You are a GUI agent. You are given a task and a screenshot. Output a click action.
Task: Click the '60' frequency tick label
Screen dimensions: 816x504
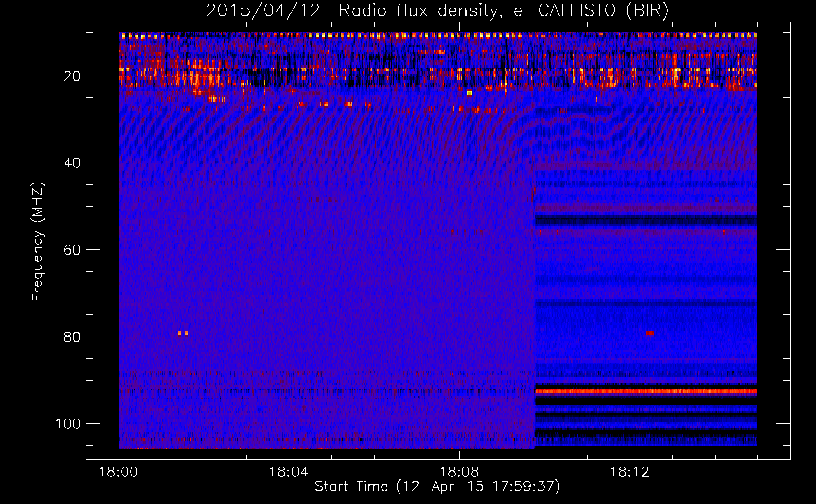72,250
